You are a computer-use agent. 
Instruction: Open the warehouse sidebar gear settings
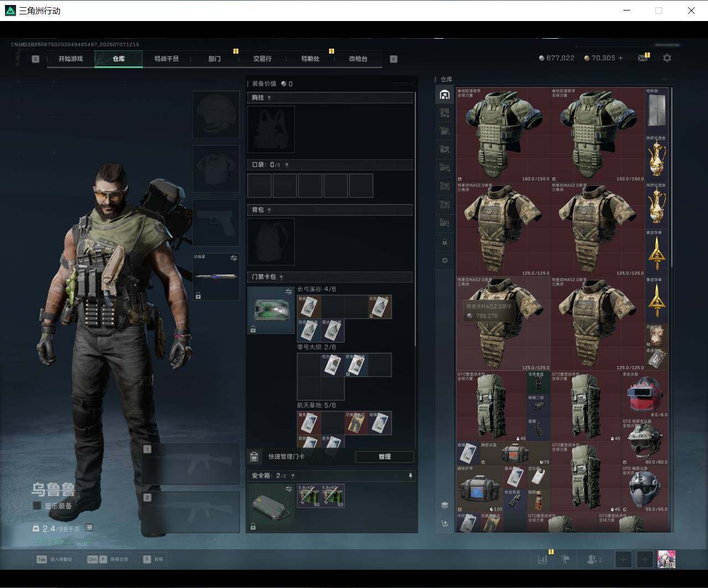445,261
